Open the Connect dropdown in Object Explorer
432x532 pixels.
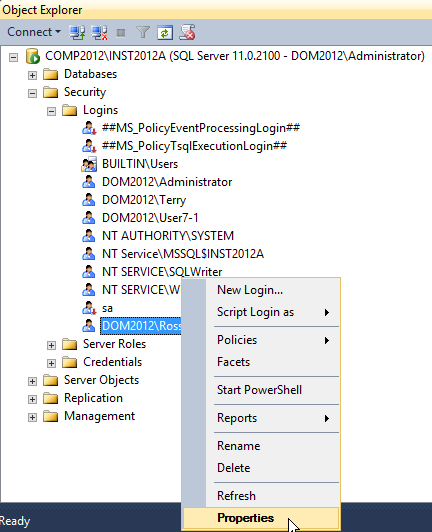pos(34,32)
